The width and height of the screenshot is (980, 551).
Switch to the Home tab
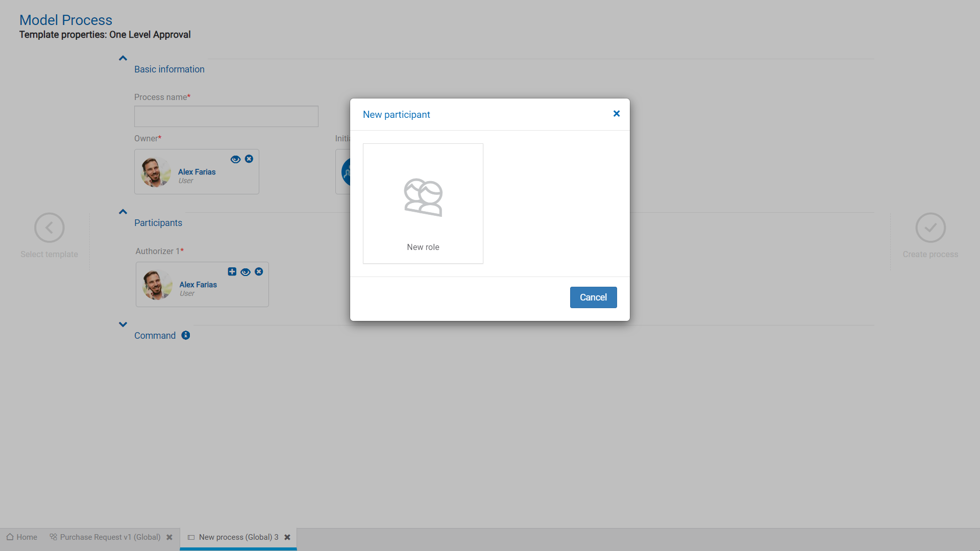tap(22, 537)
